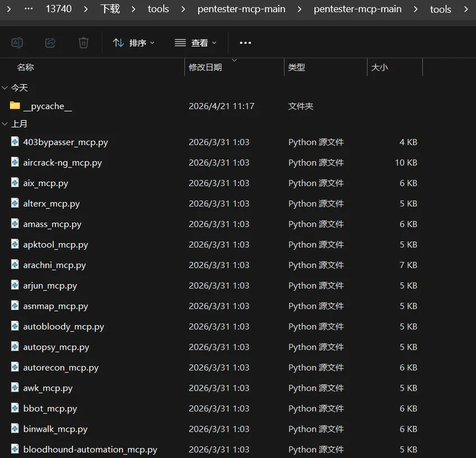The image size is (476, 458).
Task: Select the file name autorecon_mcp.py
Action: click(60, 368)
